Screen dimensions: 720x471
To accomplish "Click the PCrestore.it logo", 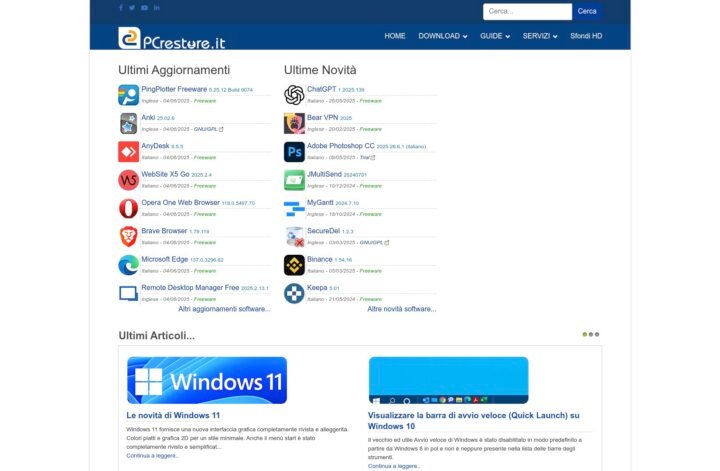I will click(x=172, y=38).
